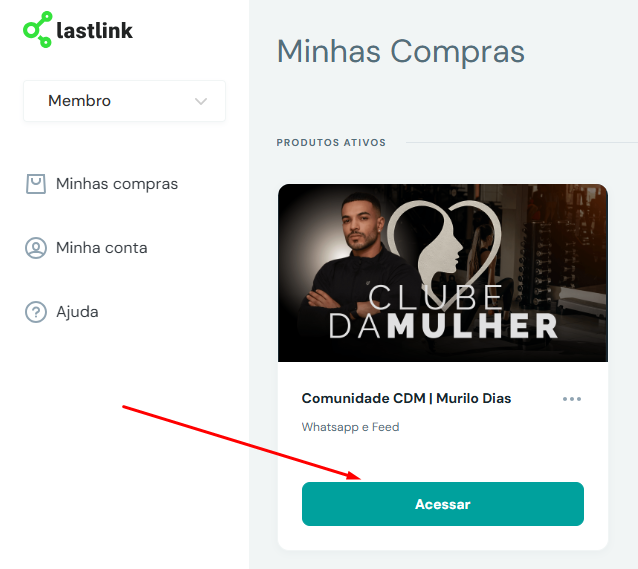Open the Clube da Mulher product image

(443, 273)
